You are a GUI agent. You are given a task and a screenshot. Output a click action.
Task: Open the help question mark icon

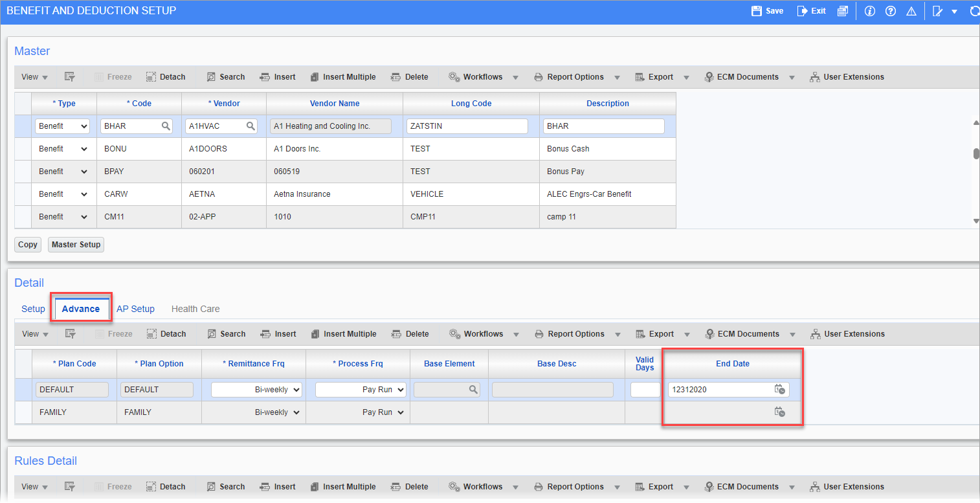pyautogui.click(x=891, y=11)
